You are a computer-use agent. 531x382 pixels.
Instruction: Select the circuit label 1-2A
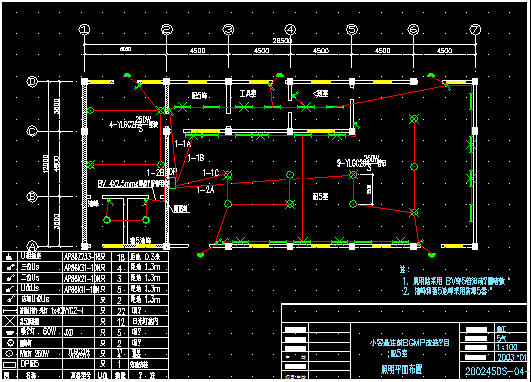tap(206, 190)
